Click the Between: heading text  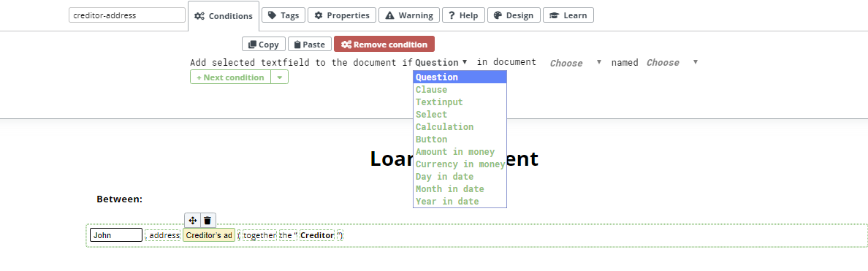[120, 199]
